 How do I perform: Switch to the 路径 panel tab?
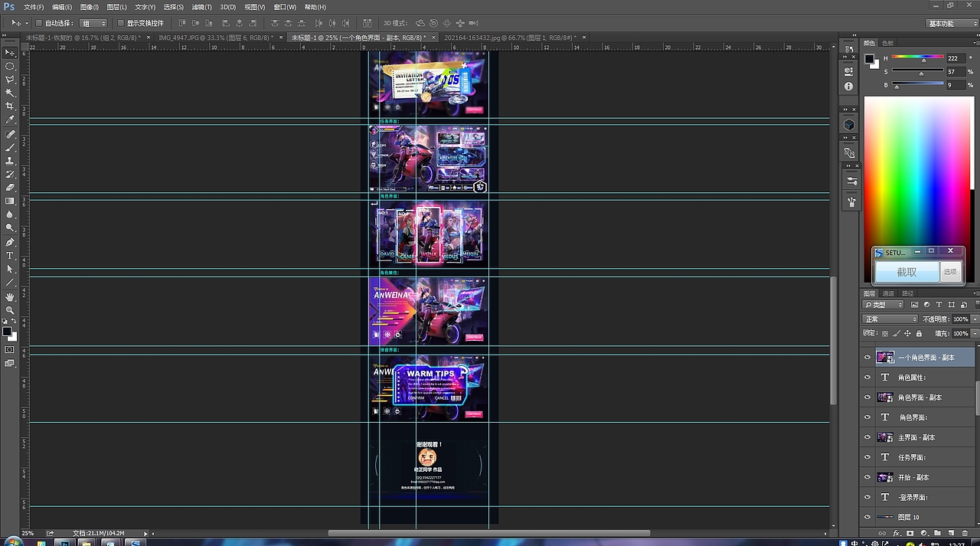(x=907, y=293)
